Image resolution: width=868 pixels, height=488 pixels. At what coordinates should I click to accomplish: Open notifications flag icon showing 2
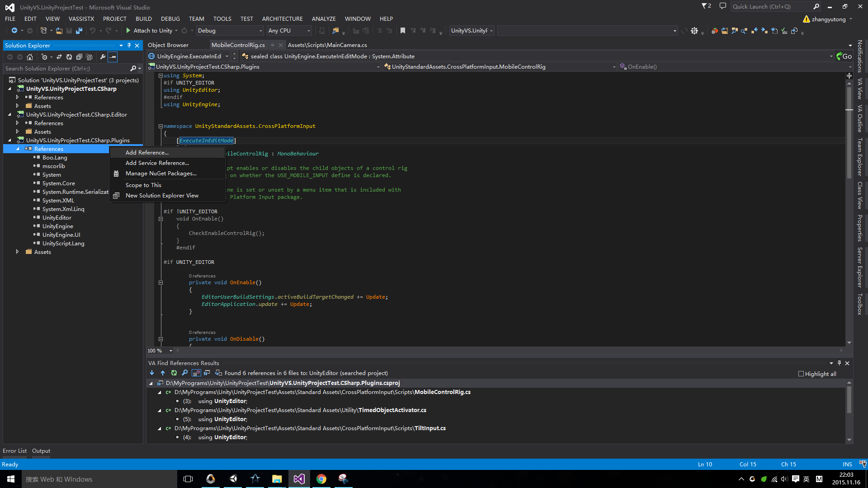[706, 6]
